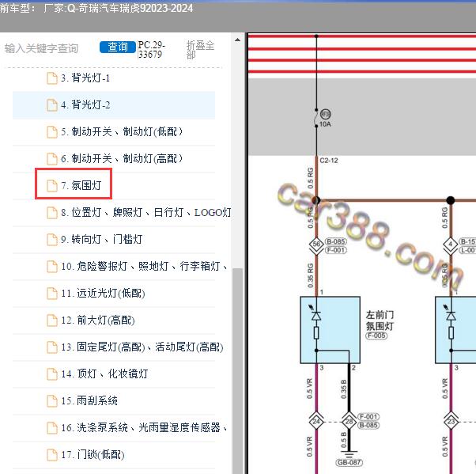476x474 pixels.
Task: Open 12. 前大灯(高配) entry
Action: pos(98,320)
